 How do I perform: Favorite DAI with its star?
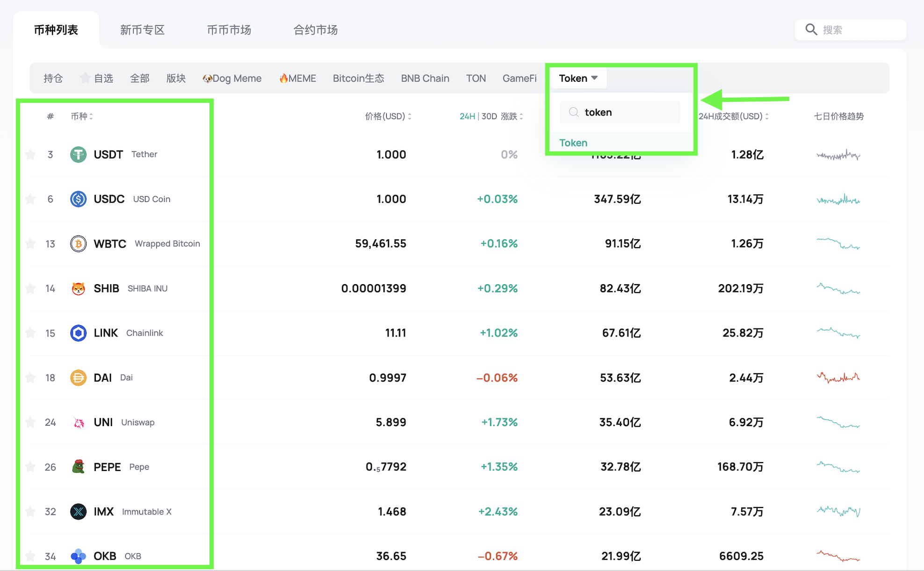(30, 378)
